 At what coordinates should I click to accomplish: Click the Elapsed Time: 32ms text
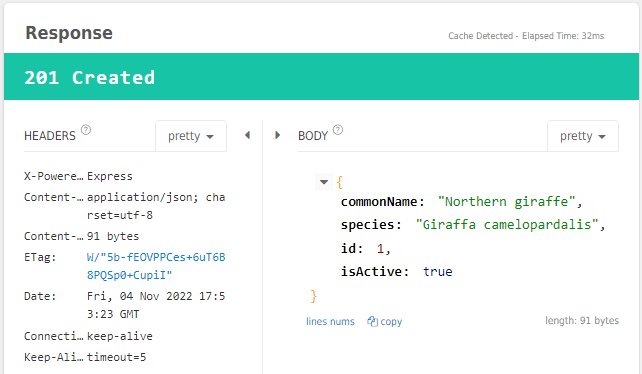pyautogui.click(x=563, y=36)
